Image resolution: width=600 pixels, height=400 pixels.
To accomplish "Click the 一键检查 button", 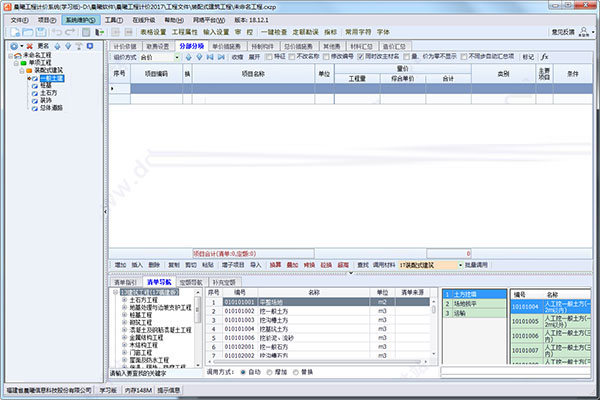I will (274, 33).
